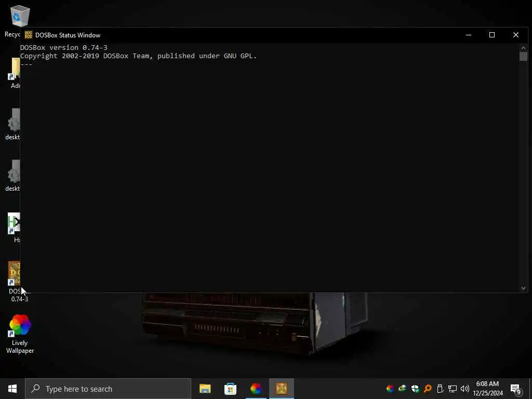Click the 'Type here to search' box

point(108,389)
